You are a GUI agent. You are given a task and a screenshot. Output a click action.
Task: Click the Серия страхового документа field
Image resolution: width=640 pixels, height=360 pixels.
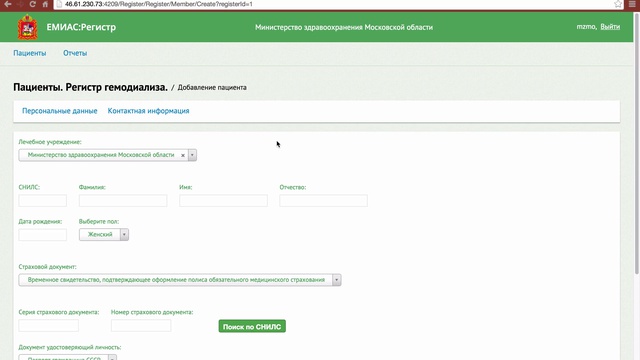(49, 325)
